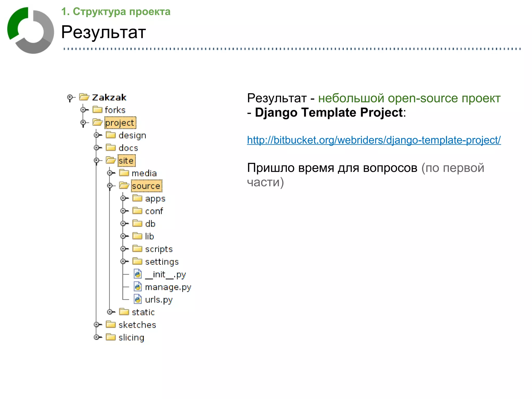
Task: Expand the db tree node
Action: point(123,223)
